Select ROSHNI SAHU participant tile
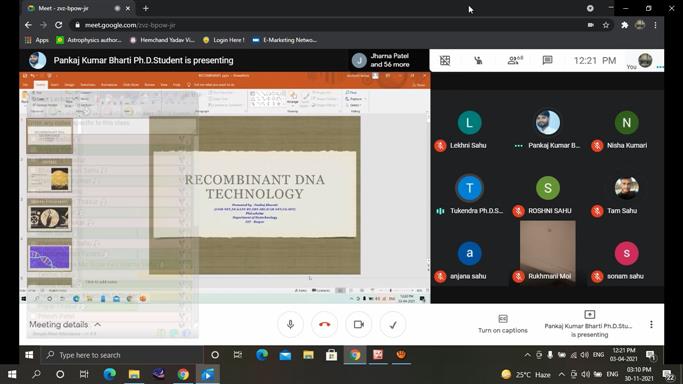The width and height of the screenshot is (683, 384). [x=548, y=196]
